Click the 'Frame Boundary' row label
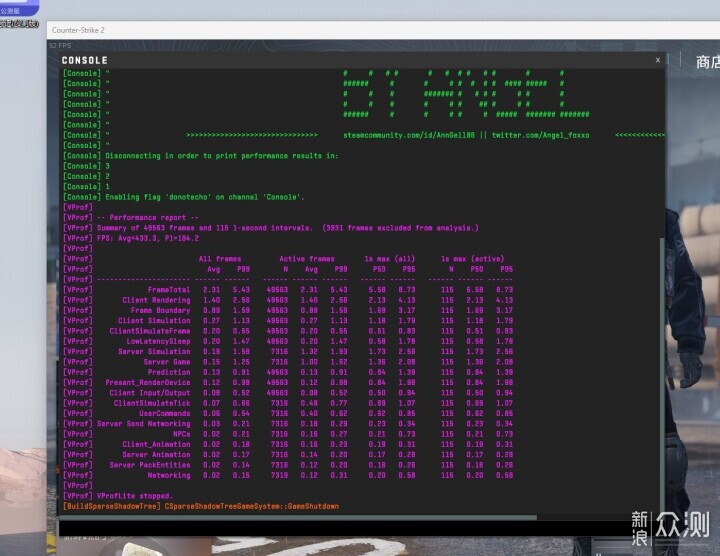 tap(160, 310)
